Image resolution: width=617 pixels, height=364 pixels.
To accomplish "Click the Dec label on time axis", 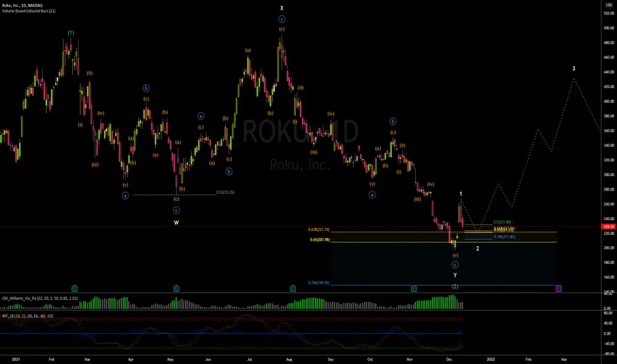I will [x=449, y=359].
